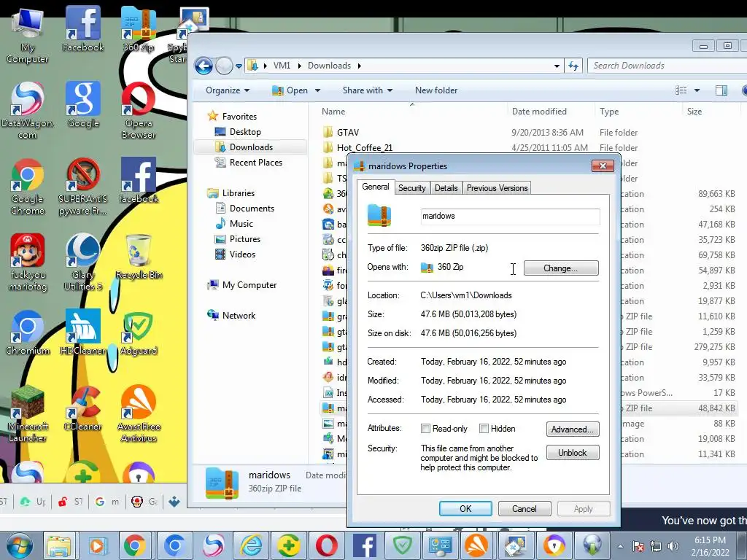Expand the recent pages arrow beside the forward button

239,66
